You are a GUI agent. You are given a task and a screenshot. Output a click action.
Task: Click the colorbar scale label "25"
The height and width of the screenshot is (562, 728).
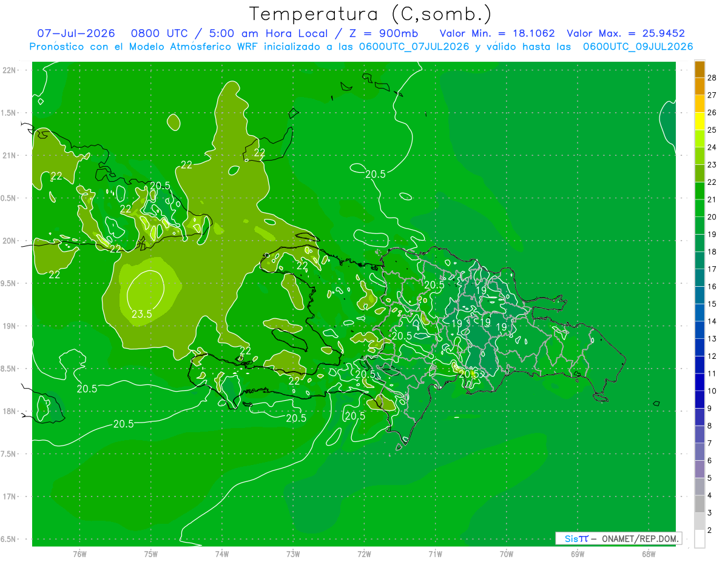click(x=712, y=130)
